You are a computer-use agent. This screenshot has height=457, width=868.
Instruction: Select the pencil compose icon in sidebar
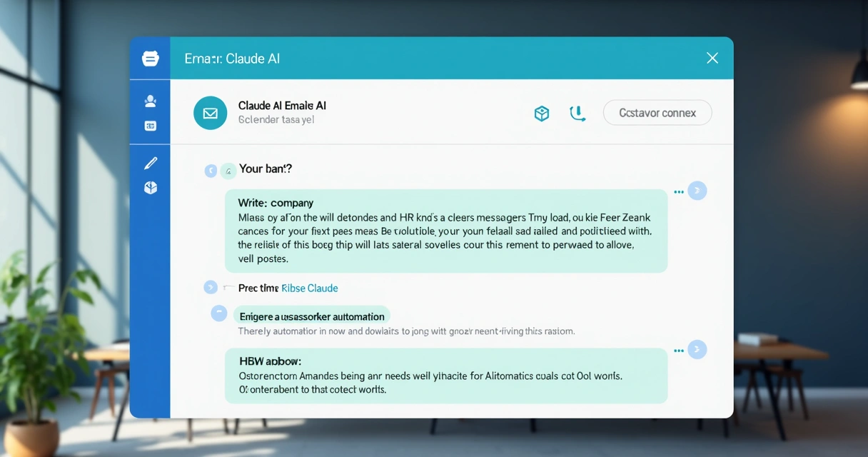click(151, 164)
